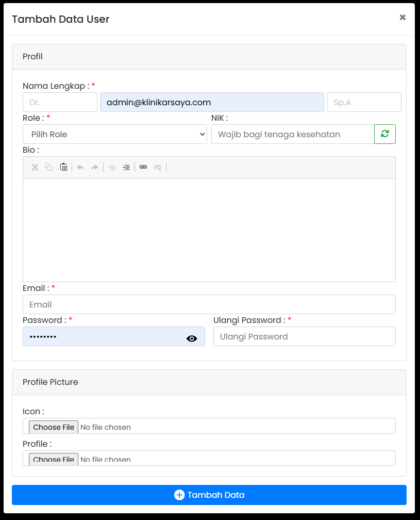Close the Tambah Data User dialog
This screenshot has height=520, width=420.
tap(402, 17)
